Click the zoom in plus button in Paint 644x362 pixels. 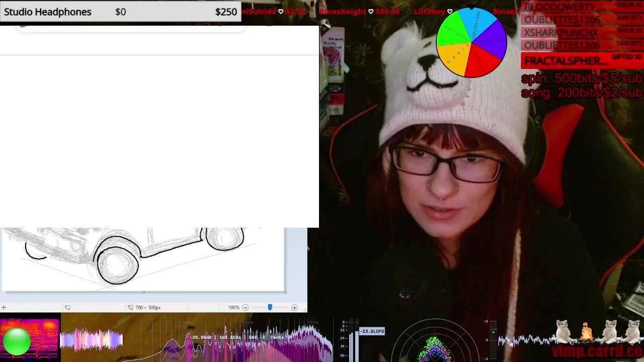click(x=294, y=307)
